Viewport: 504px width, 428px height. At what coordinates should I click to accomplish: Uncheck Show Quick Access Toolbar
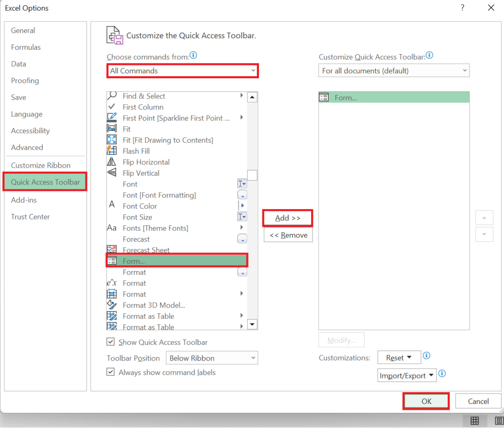pos(110,342)
